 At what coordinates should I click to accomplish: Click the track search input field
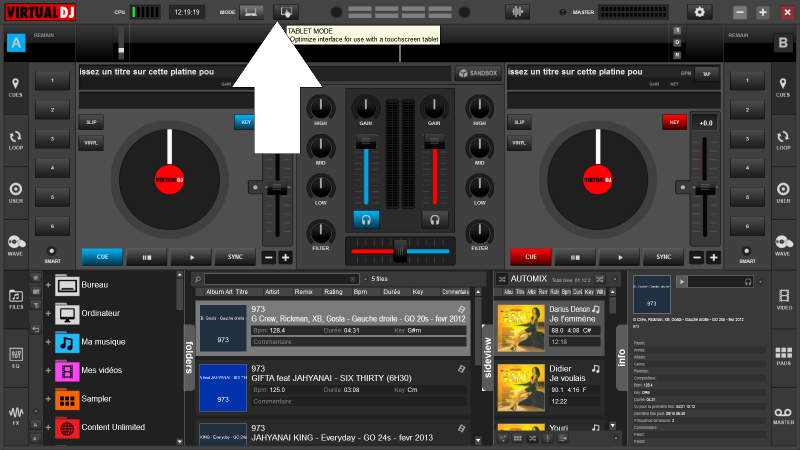coord(280,279)
